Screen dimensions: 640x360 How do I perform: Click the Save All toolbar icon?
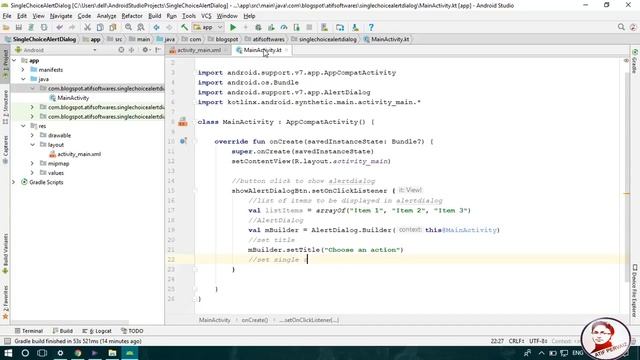coord(19,27)
